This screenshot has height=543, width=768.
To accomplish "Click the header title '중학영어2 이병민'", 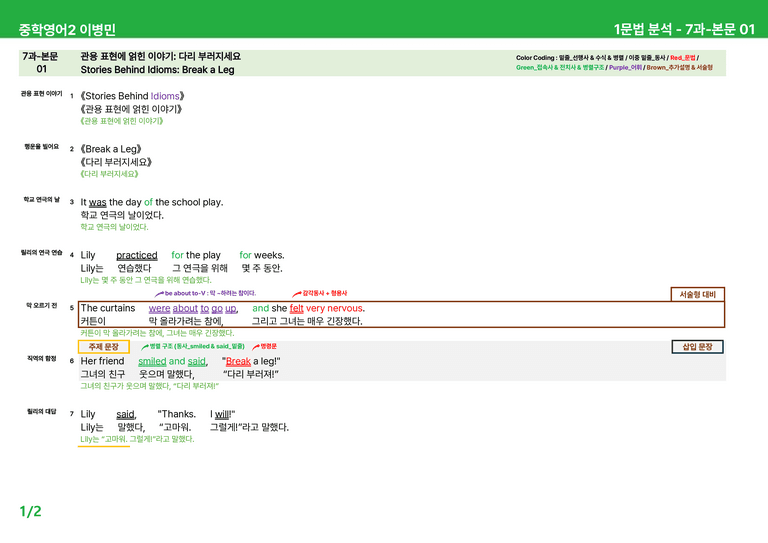I will [x=67, y=29].
